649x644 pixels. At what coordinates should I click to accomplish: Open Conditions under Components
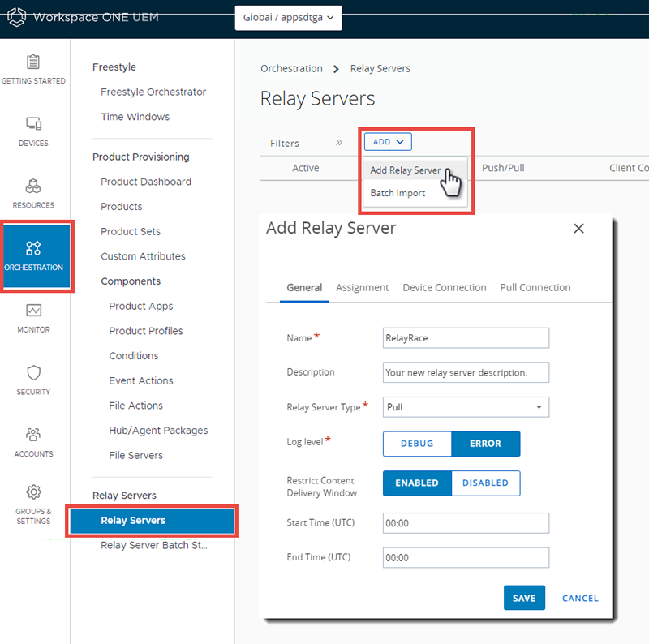[x=133, y=355]
